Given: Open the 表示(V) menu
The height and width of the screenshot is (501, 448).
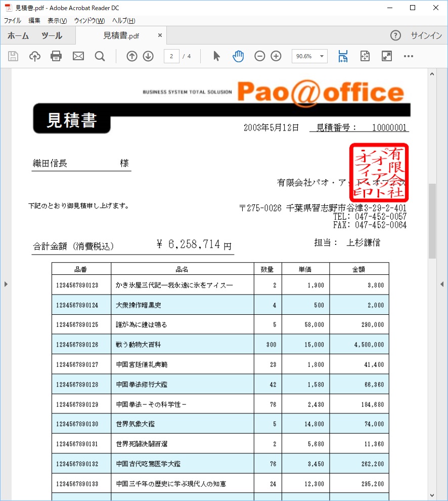Looking at the screenshot, I should [57, 21].
